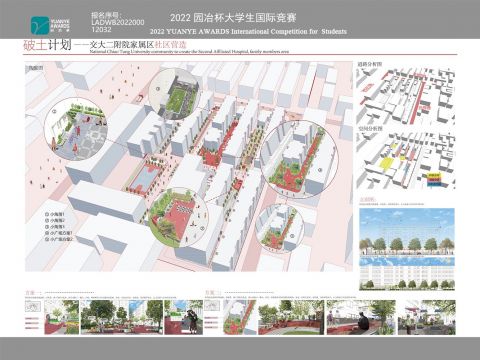Click the pink '方案一' heading at bottom left
480x360 pixels.
(33, 293)
